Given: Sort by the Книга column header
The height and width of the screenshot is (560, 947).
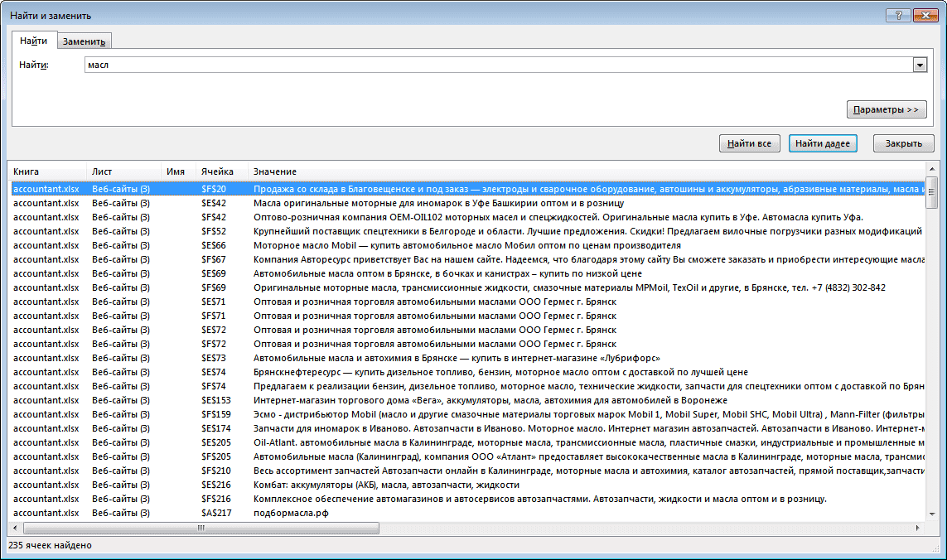Looking at the screenshot, I should (x=47, y=171).
